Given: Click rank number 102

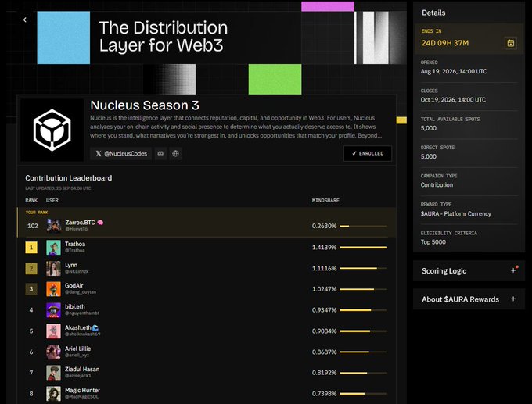Looking at the screenshot, I should (x=33, y=226).
